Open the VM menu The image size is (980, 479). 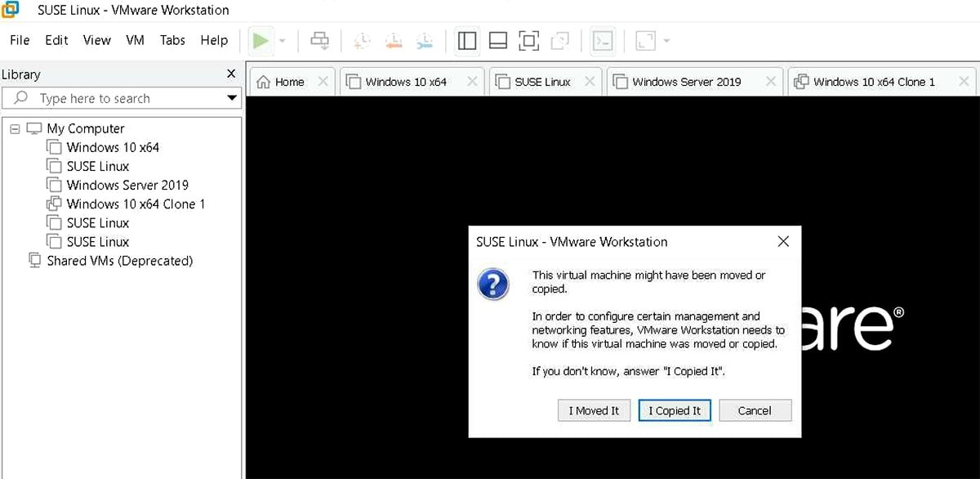coord(135,40)
